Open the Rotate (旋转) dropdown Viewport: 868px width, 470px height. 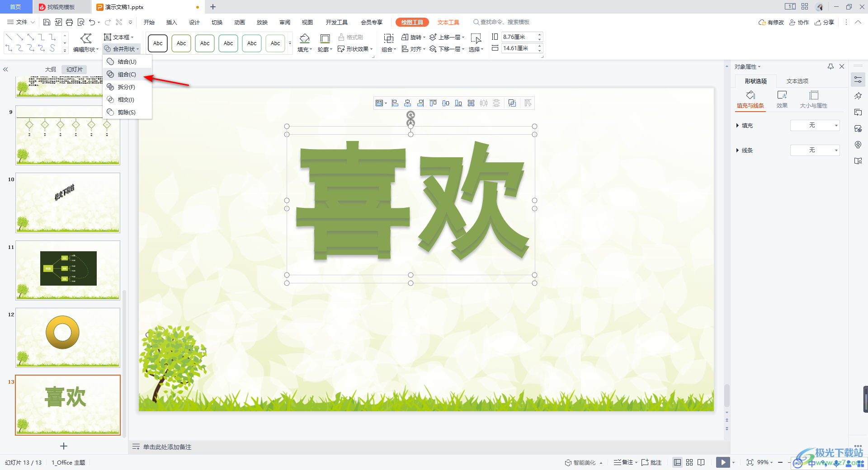[414, 37]
